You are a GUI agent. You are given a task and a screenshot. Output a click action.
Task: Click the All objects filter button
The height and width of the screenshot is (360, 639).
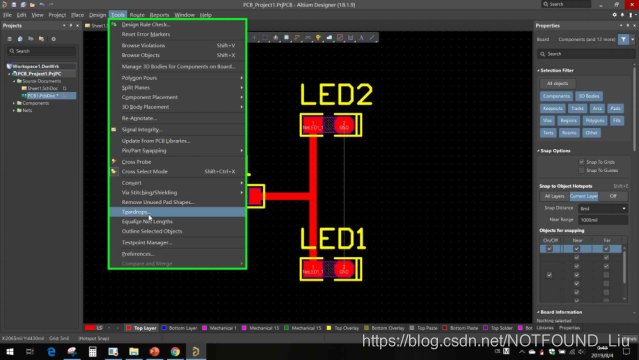coord(557,84)
